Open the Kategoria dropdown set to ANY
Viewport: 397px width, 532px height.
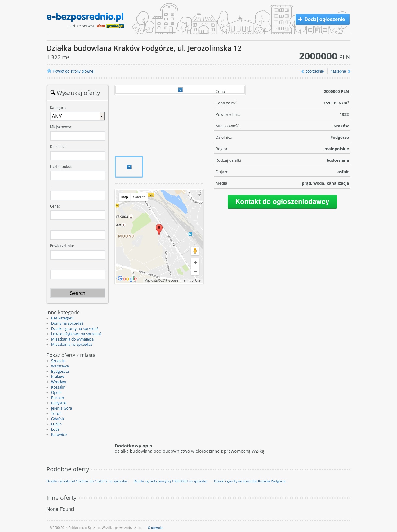[x=78, y=116]
